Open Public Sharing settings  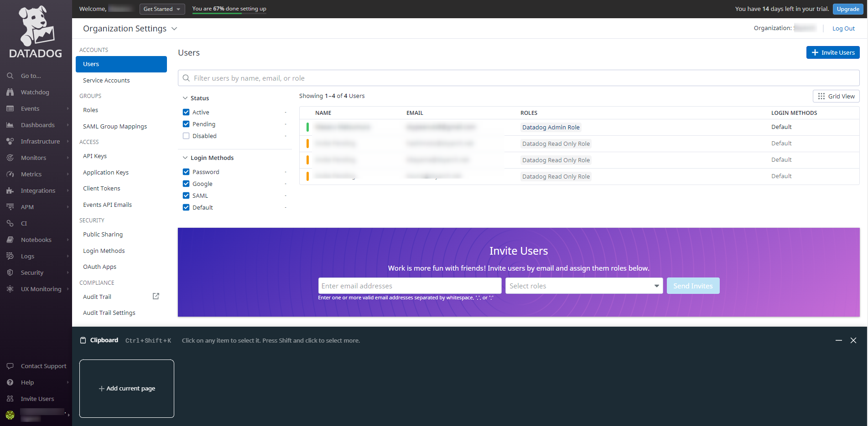[x=103, y=234]
